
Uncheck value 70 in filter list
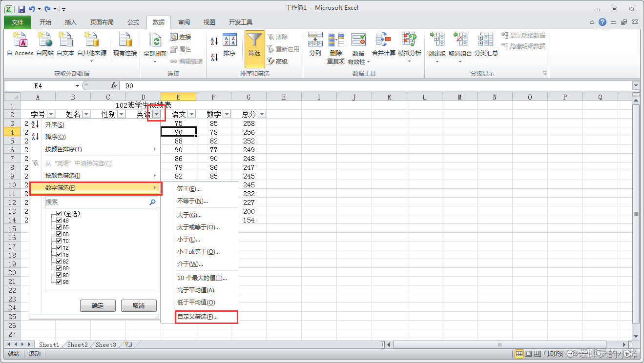(59, 241)
